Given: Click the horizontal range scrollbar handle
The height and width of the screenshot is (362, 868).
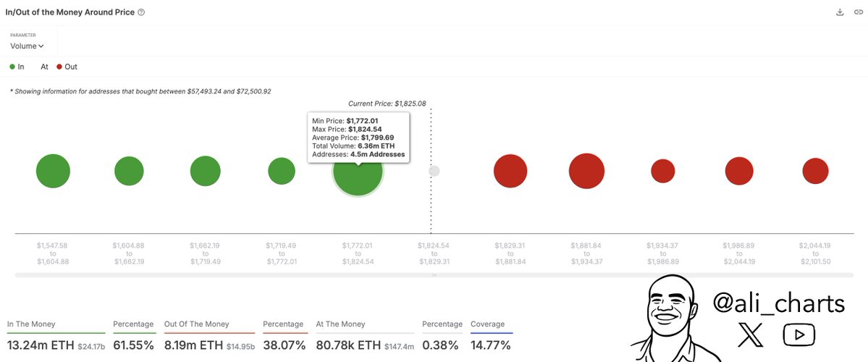Looking at the screenshot, I should click(434, 275).
